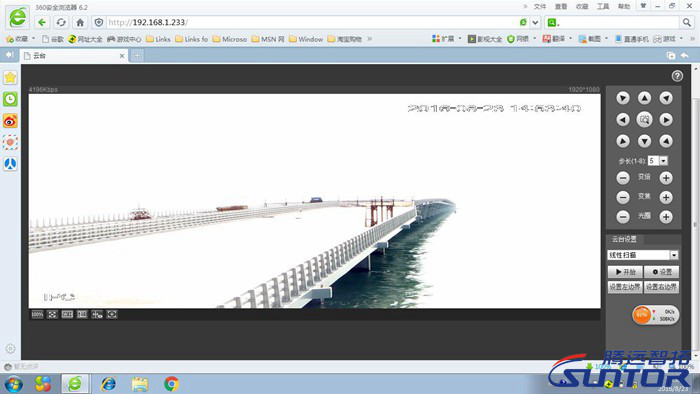Expand the 线性扫描 scan mode dropdown
The width and height of the screenshot is (700, 394).
674,255
